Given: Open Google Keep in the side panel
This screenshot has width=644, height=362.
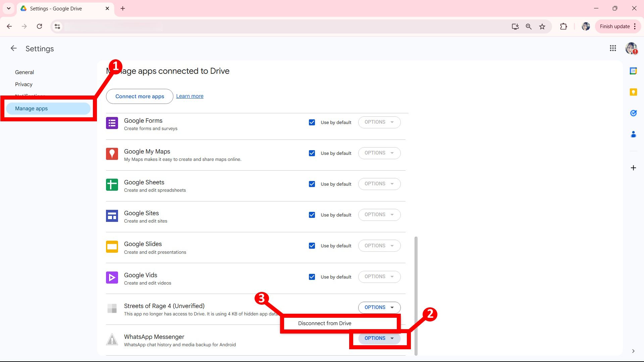Looking at the screenshot, I should point(633,92).
